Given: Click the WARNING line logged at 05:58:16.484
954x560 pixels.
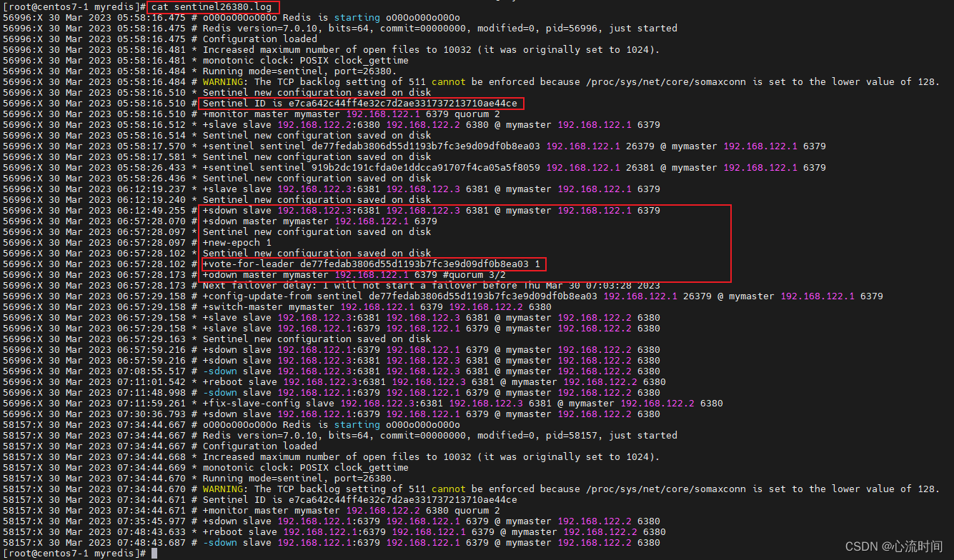Looking at the screenshot, I should point(571,82).
